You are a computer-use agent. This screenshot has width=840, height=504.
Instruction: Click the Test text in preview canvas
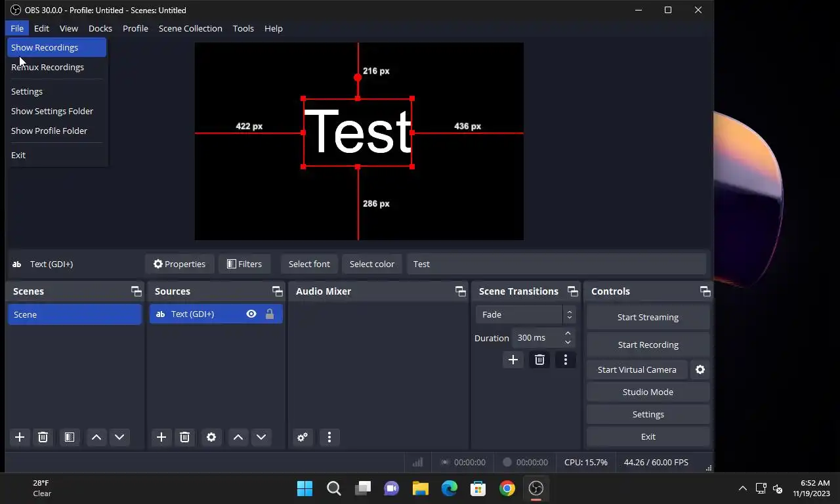click(358, 132)
